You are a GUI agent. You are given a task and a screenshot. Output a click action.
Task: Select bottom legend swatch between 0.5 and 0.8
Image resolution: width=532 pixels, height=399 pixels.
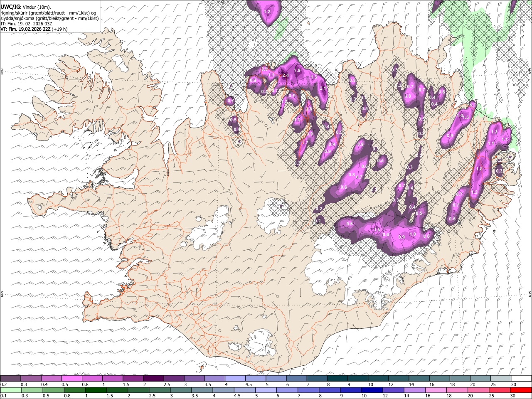tap(54, 390)
